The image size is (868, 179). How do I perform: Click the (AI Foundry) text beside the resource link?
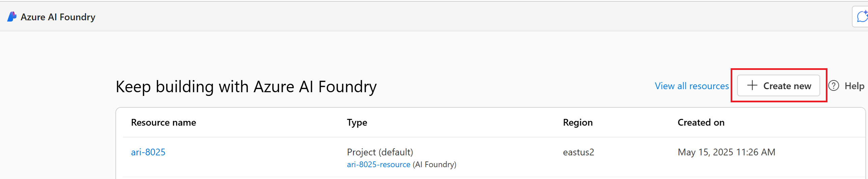point(434,164)
